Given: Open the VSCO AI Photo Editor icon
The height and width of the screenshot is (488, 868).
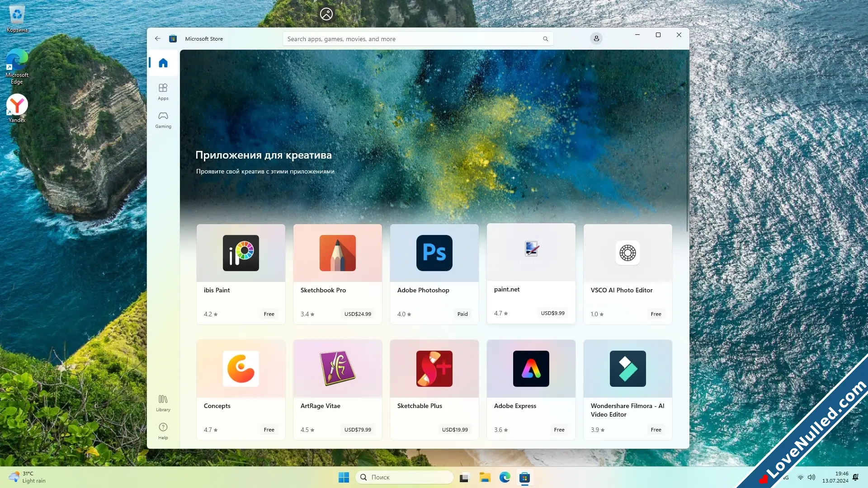Looking at the screenshot, I should [628, 253].
